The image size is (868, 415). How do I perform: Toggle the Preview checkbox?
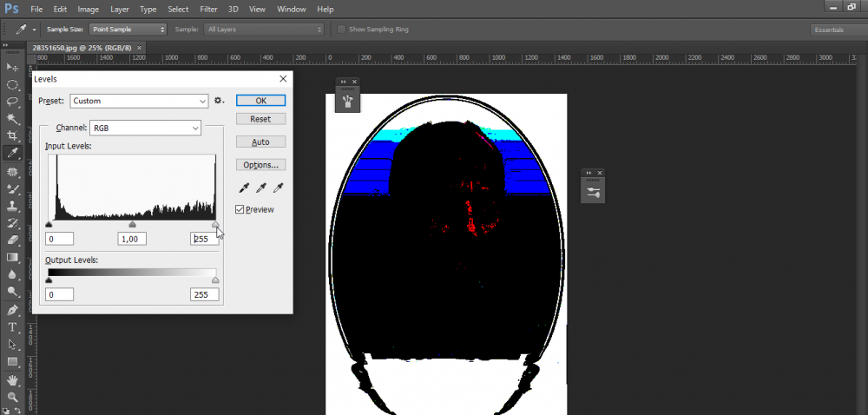click(x=240, y=209)
